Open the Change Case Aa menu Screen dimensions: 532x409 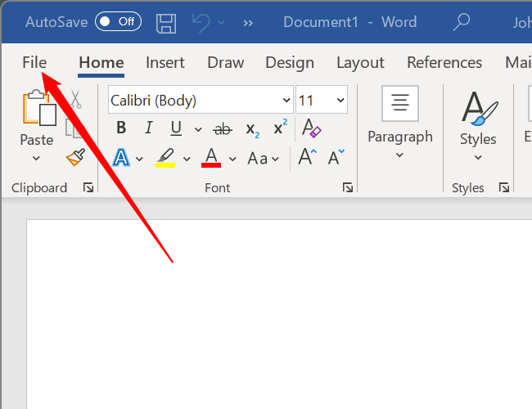click(x=264, y=159)
